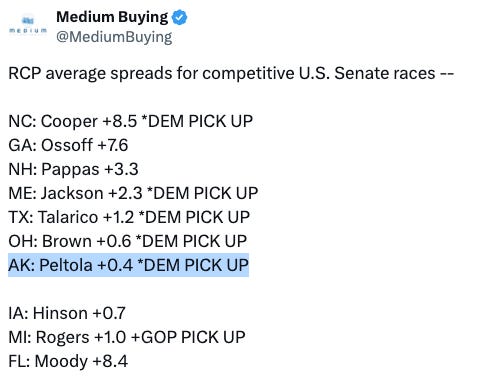Click the NC: Cooper +8.5 line
Image resolution: width=495 pixels, height=385 pixels.
click(x=130, y=121)
